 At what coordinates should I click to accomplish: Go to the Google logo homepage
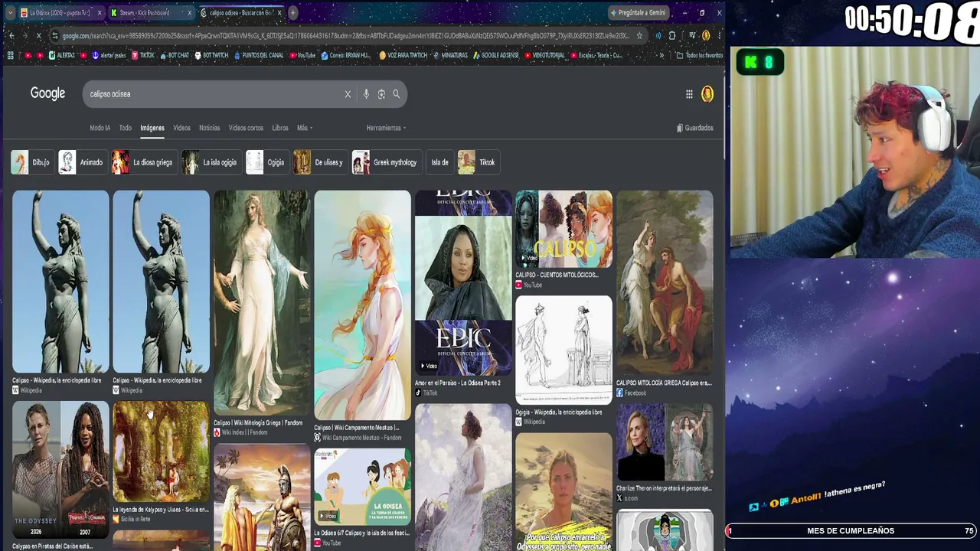point(47,93)
